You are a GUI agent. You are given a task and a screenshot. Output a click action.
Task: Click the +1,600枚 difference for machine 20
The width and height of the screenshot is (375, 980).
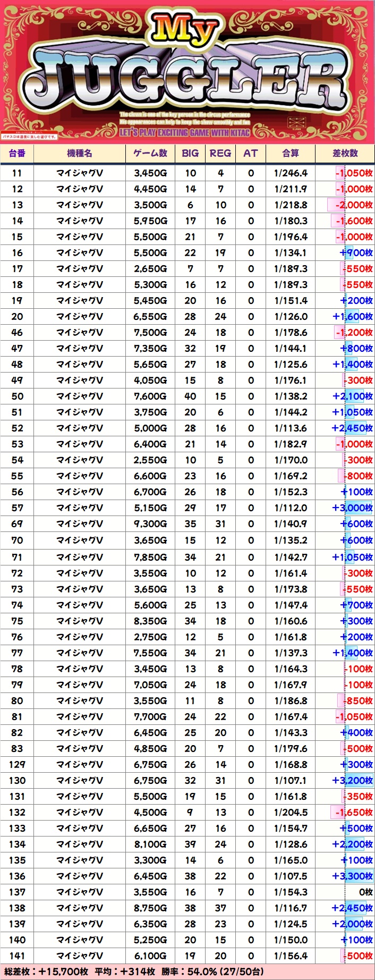(x=353, y=317)
